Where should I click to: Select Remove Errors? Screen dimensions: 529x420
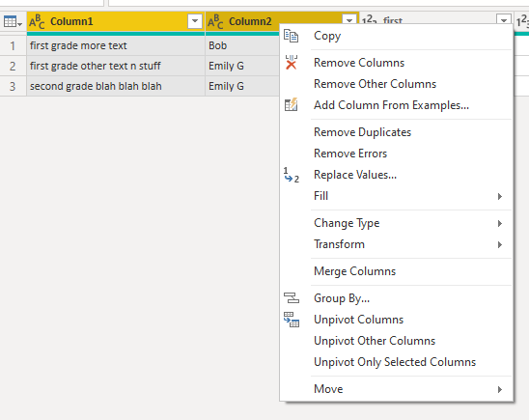pyautogui.click(x=397, y=154)
